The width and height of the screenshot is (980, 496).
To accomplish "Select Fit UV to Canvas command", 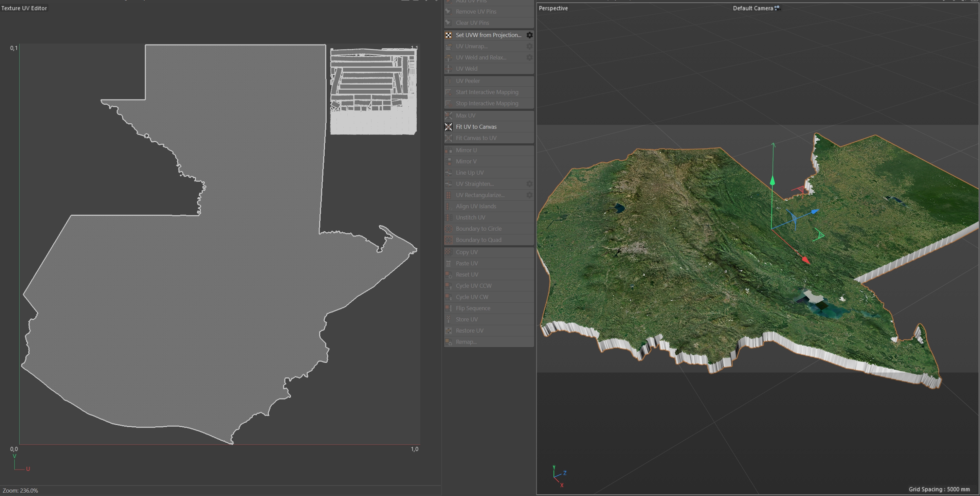I will [476, 127].
